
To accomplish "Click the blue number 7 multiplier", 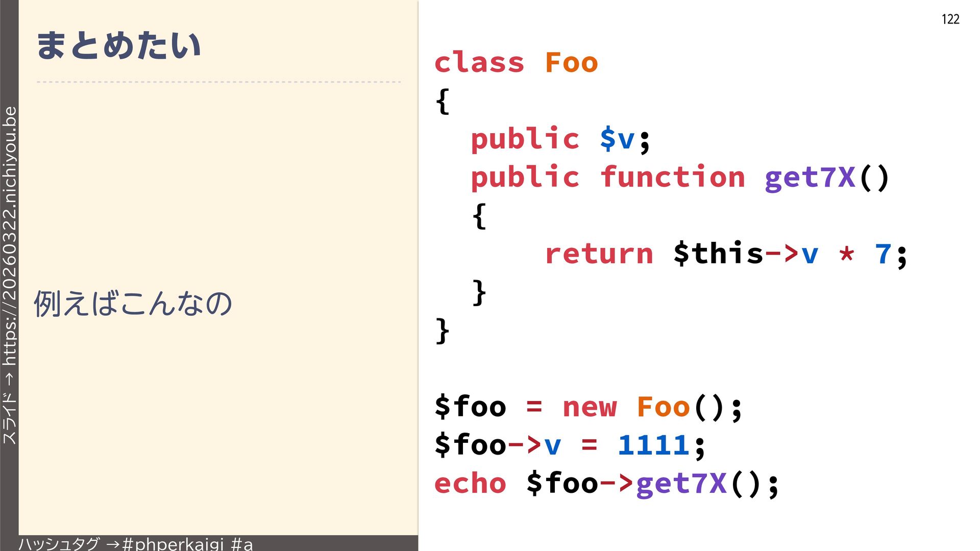I will (x=883, y=254).
